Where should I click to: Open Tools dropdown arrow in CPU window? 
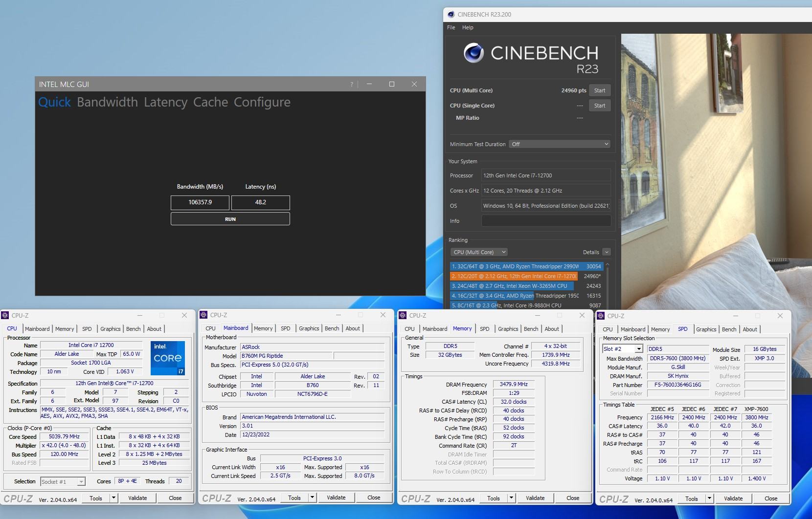[x=113, y=498]
